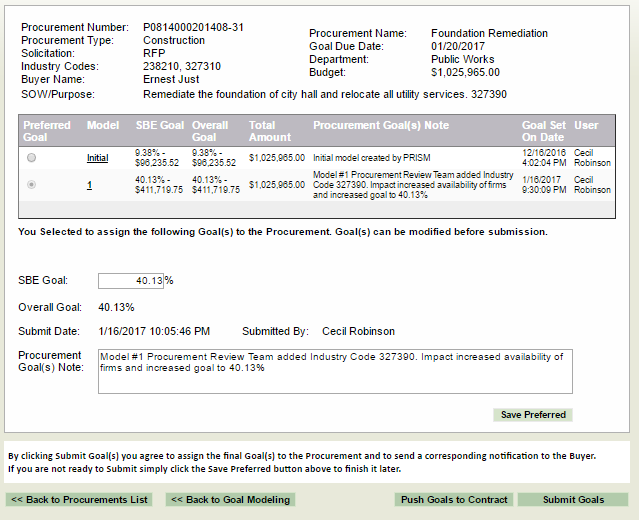The height and width of the screenshot is (520, 639).
Task: Push Goals to Contract
Action: coord(454,499)
